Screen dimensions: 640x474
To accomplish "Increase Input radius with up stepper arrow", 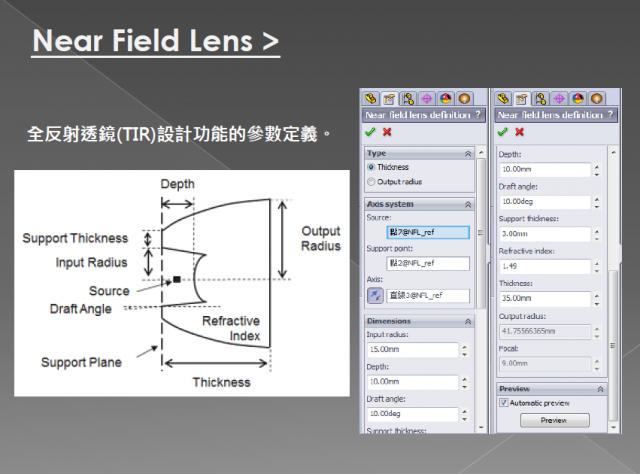I will coord(464,346).
